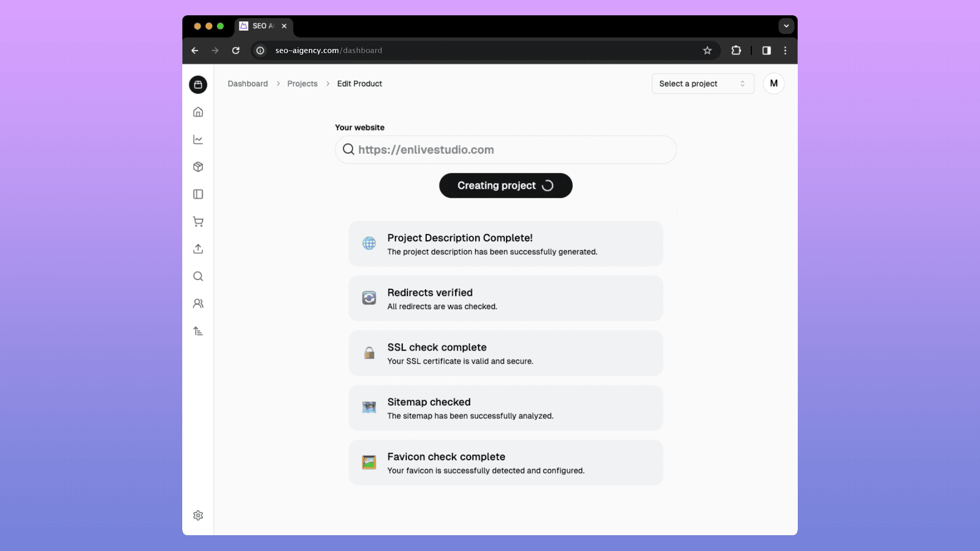This screenshot has width=980, height=551.
Task: Go to Dashboard via the breadcrumb
Action: (248, 83)
